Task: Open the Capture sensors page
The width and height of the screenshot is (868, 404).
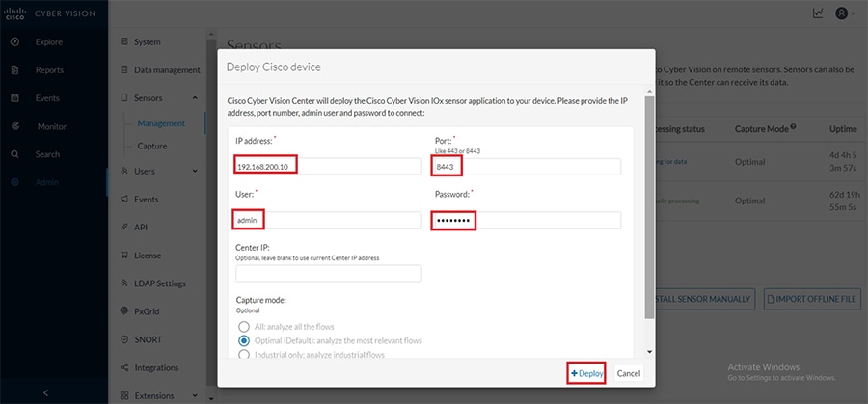Action: [x=152, y=147]
